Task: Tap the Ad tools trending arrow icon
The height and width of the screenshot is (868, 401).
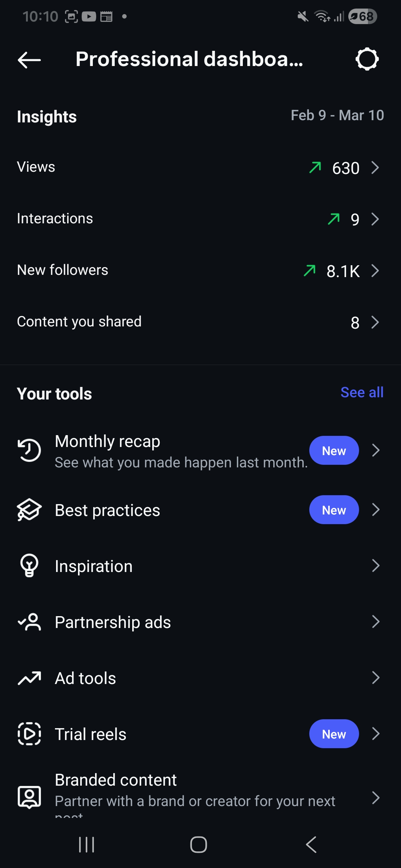Action: pyautogui.click(x=29, y=678)
